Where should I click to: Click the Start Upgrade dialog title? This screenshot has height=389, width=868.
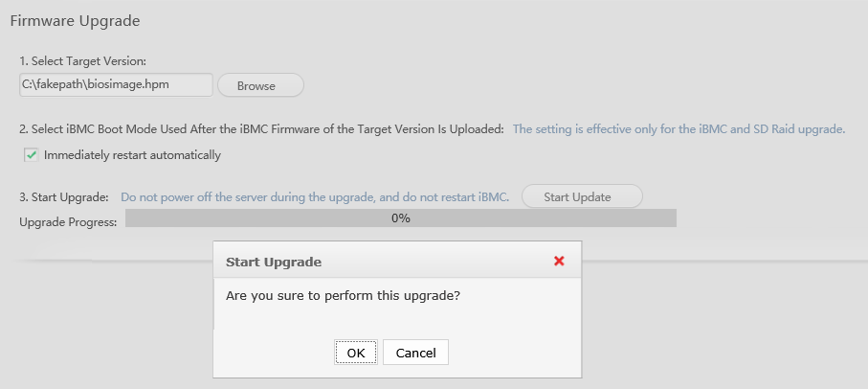[x=273, y=262]
